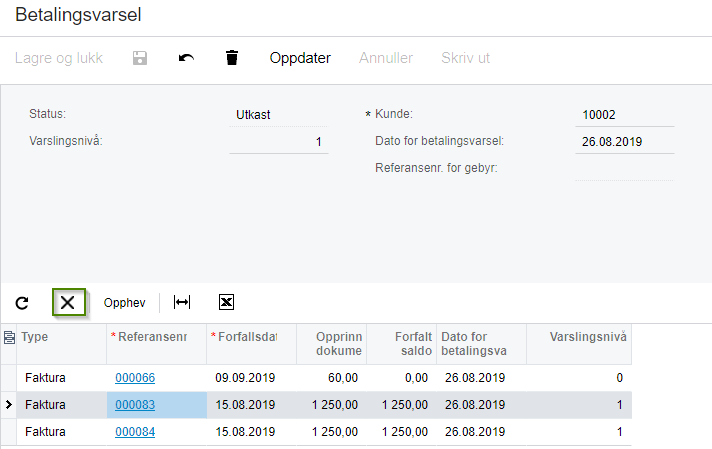Click the Kunde field showing 10002
Viewport: 712px width, 449px height.
[625, 115]
